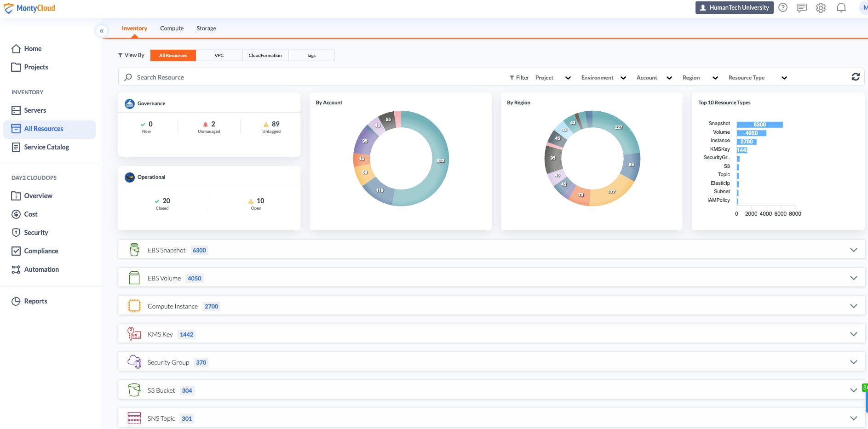
Task: Switch to the Compute tab
Action: 172,28
